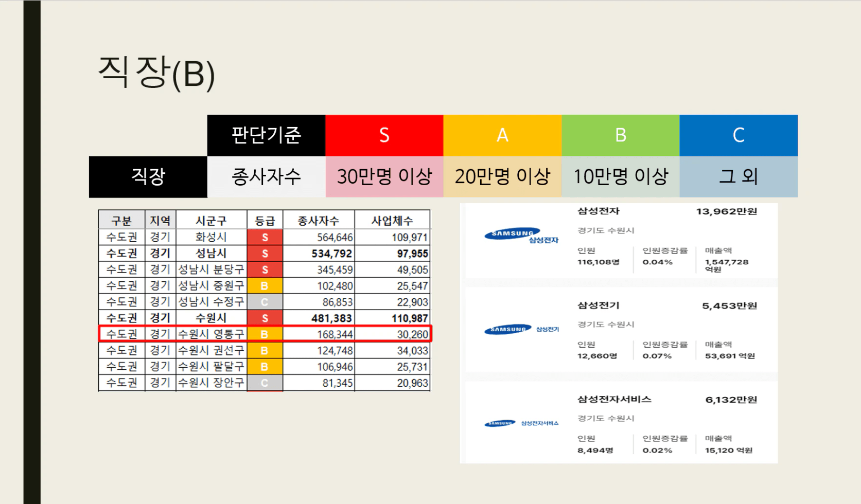861x504 pixels.
Task: Click the 110,987 value
Action: point(410,318)
